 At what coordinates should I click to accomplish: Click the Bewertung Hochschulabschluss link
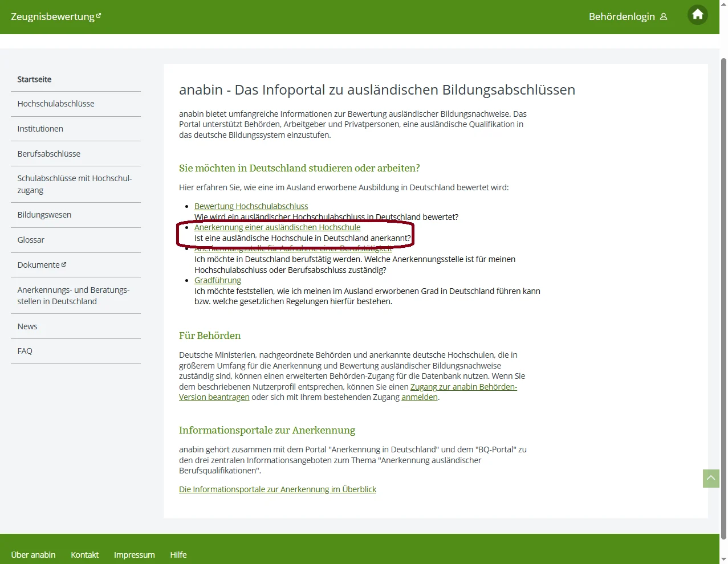pos(251,206)
